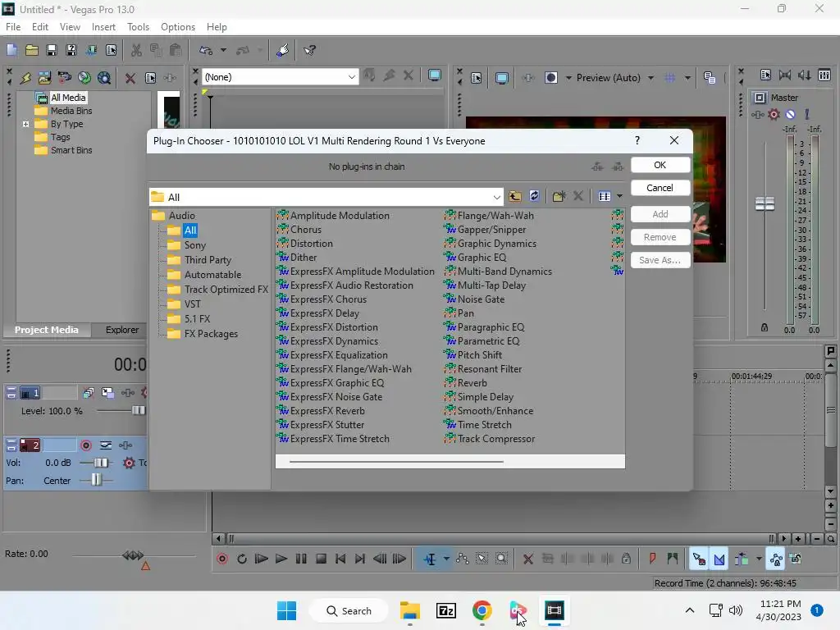Save project using floppy disk icon

[52, 50]
